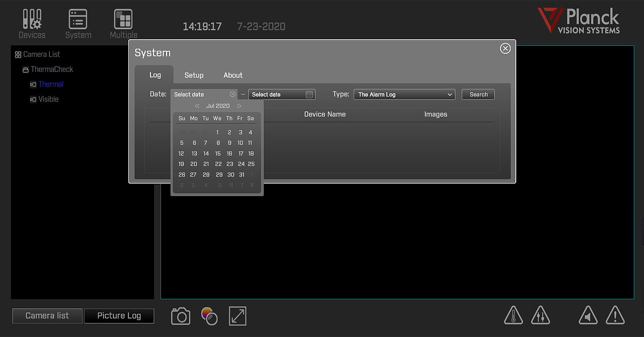Click the 14:19:17 clock display

[x=202, y=26]
